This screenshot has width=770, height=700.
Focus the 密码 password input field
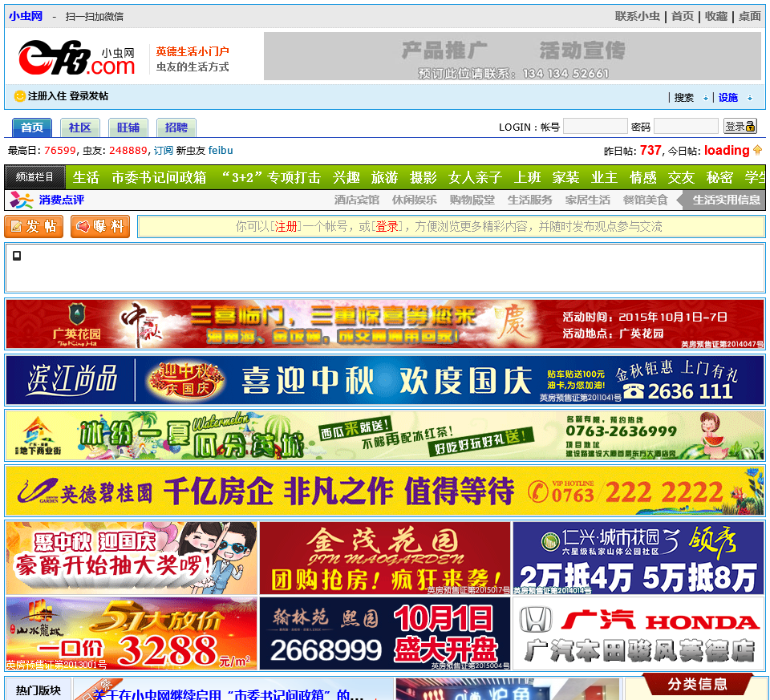(686, 127)
